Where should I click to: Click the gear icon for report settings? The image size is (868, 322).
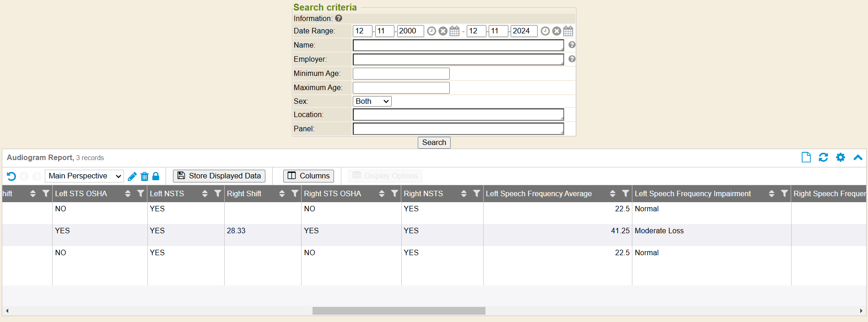tap(840, 157)
